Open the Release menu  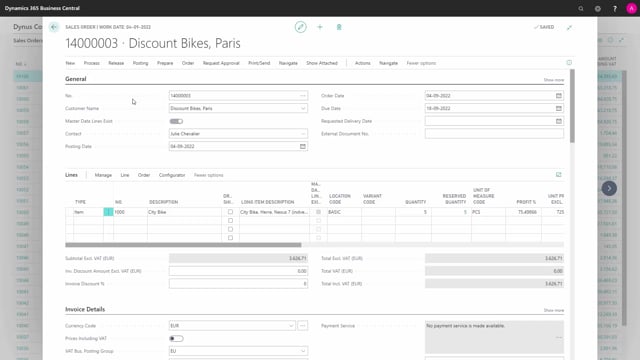pos(116,63)
